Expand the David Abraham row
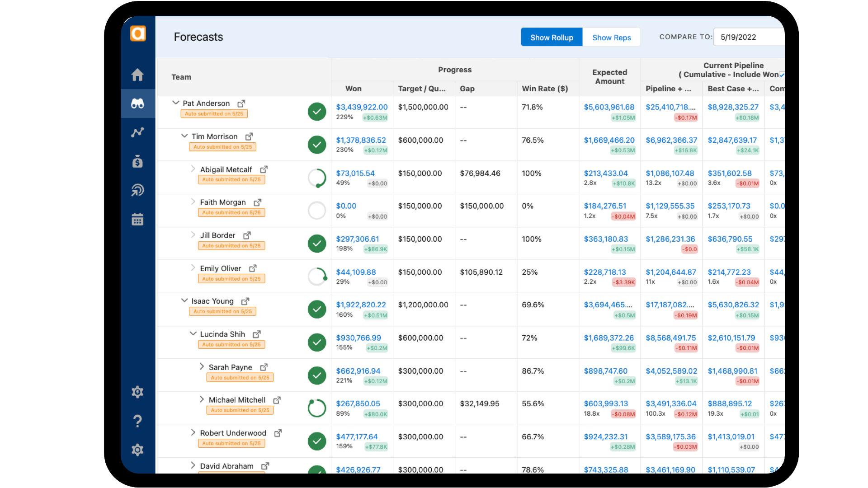The image size is (868, 488). [x=193, y=465]
